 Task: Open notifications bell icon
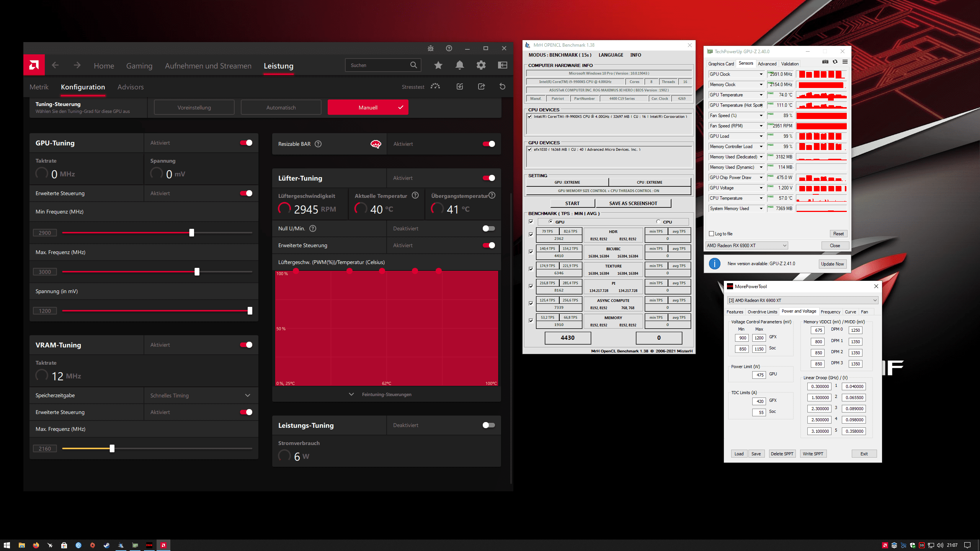[x=460, y=65]
